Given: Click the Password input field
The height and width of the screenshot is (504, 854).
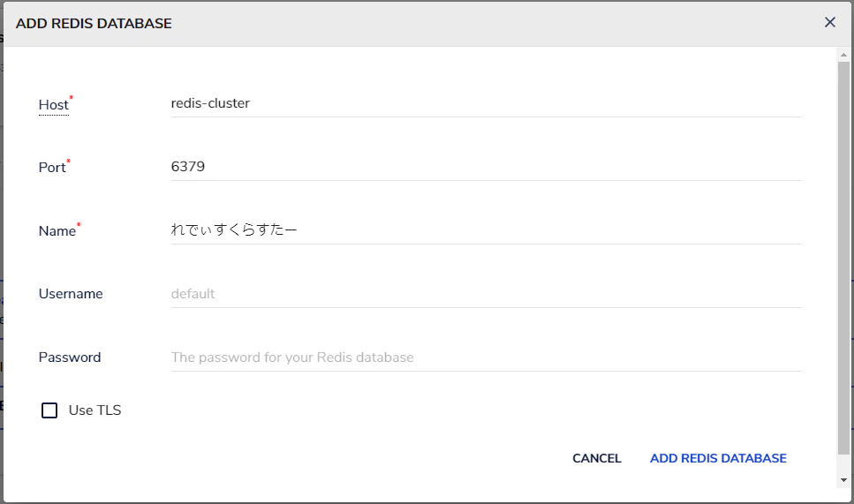Looking at the screenshot, I should pyautogui.click(x=485, y=357).
